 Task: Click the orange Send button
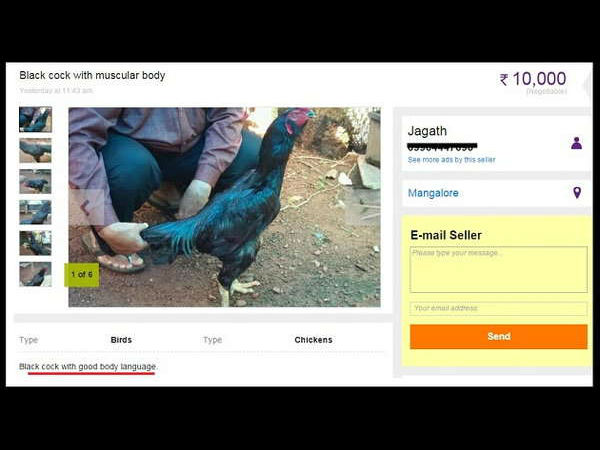pyautogui.click(x=498, y=336)
